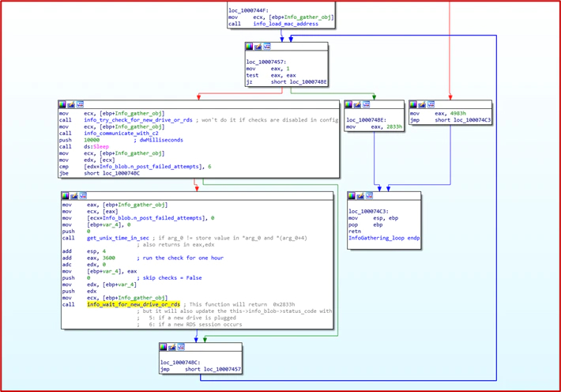Click the color icon on the loc_10007457 node
The width and height of the screenshot is (561, 392).
click(250, 46)
